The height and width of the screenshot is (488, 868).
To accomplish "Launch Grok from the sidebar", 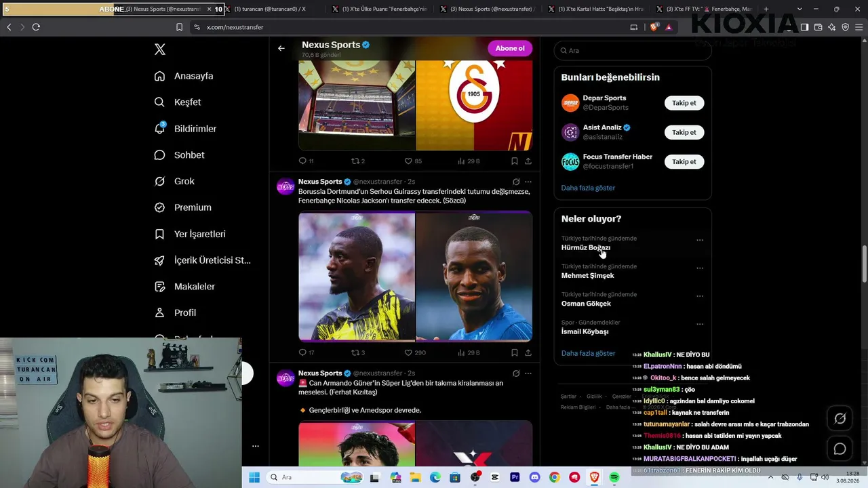I will (174, 182).
